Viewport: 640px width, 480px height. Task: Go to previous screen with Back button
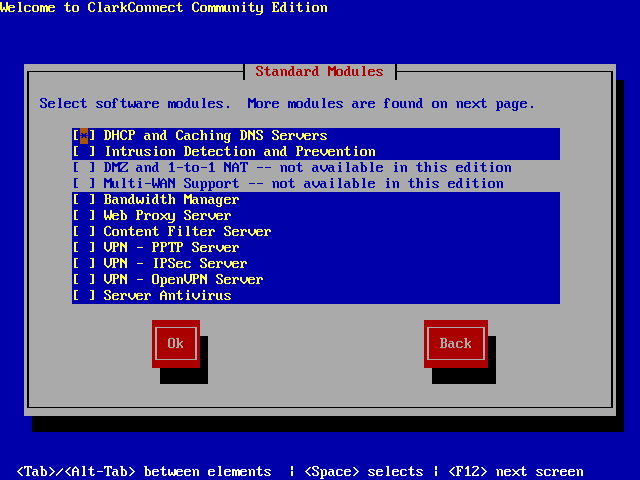(x=456, y=344)
